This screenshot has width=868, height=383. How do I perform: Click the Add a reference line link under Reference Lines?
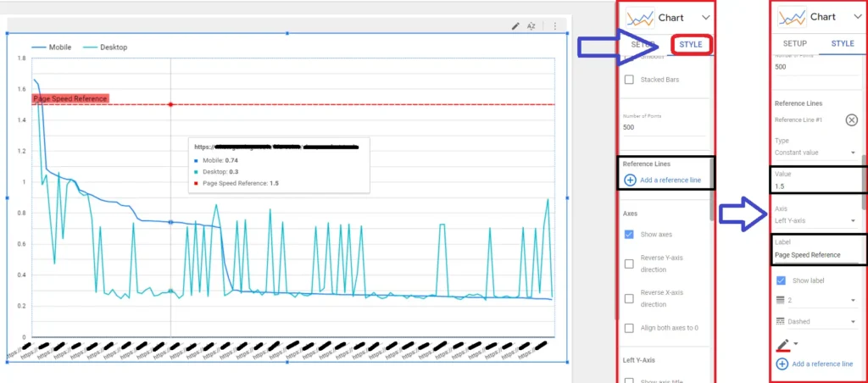[x=662, y=180]
